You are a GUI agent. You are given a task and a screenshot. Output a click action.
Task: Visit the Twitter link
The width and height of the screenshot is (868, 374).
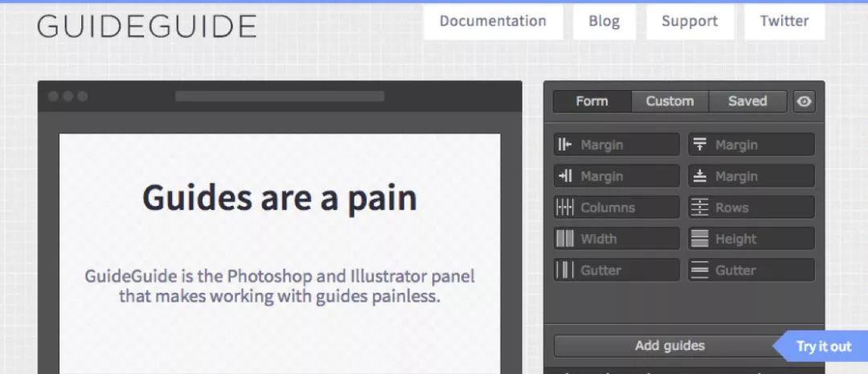tap(784, 22)
